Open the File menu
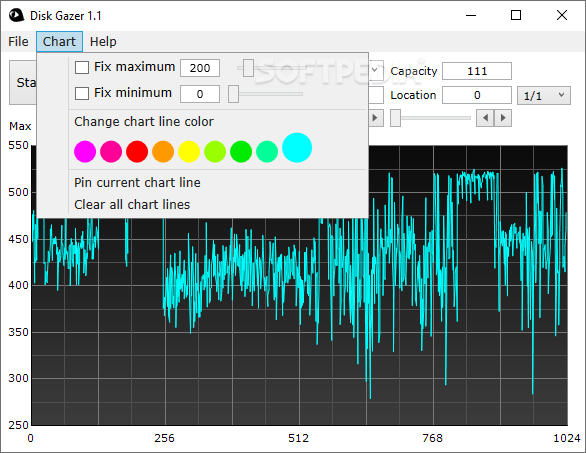 [x=18, y=41]
